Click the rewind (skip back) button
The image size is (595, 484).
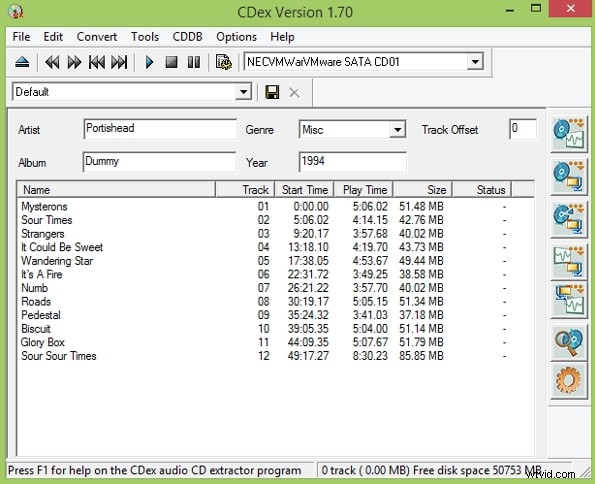(x=52, y=62)
